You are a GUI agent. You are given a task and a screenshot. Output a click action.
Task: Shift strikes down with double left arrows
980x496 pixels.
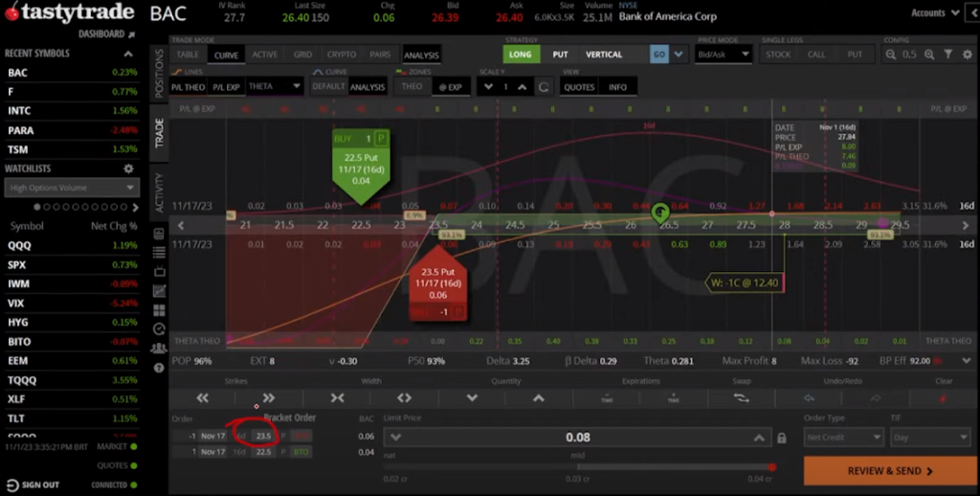202,398
